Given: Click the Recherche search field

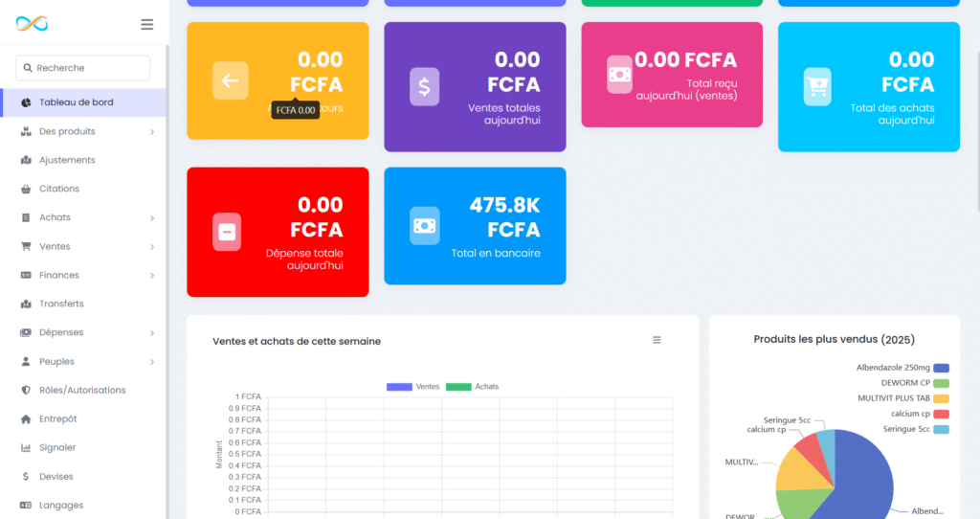Looking at the screenshot, I should tap(83, 68).
